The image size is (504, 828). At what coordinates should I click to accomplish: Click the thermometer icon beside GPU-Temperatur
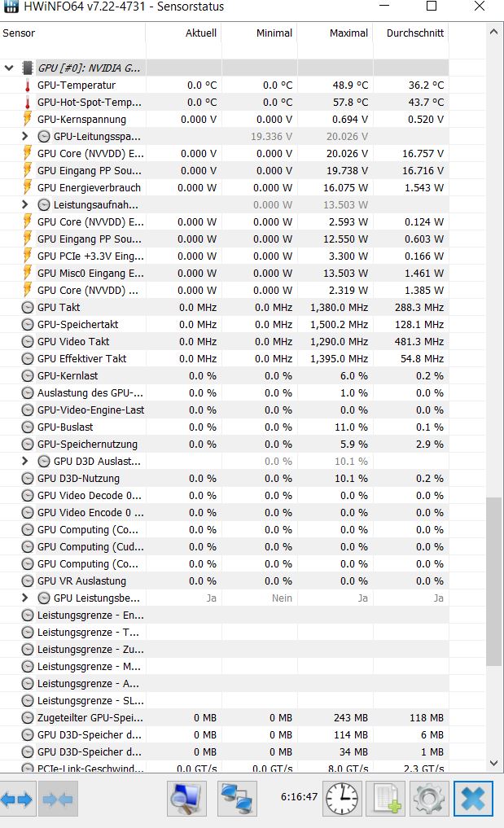pyautogui.click(x=28, y=85)
